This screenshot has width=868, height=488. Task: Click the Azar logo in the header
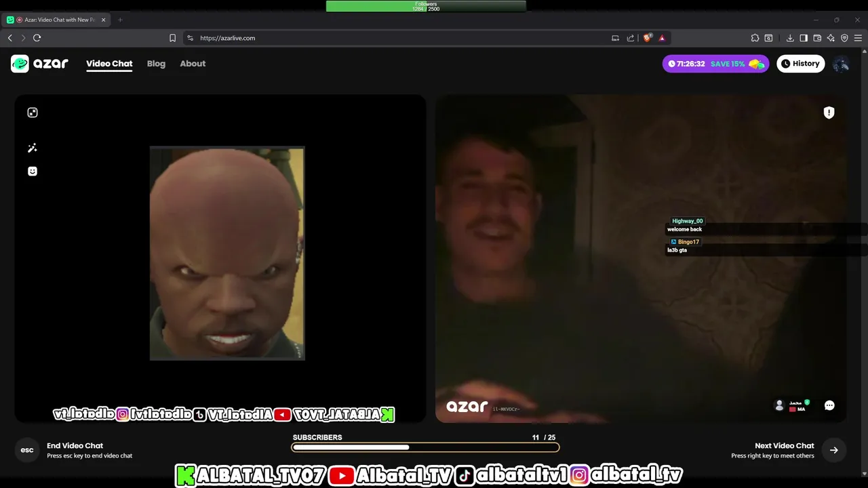pos(39,64)
